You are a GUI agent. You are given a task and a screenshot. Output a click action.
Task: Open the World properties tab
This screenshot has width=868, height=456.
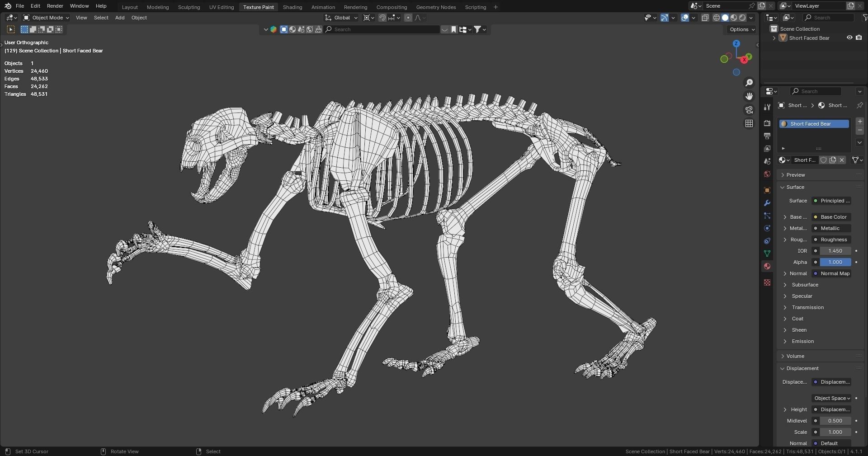(x=767, y=174)
